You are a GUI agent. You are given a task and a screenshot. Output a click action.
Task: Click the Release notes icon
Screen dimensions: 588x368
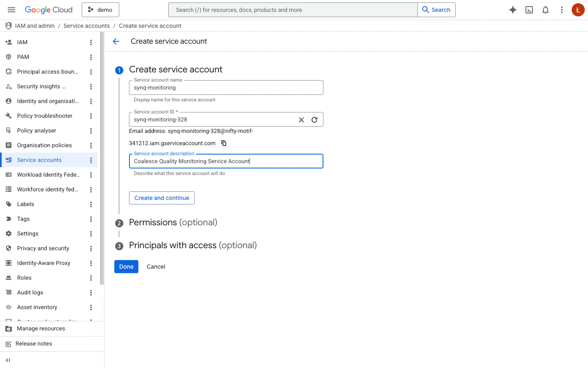(x=9, y=344)
